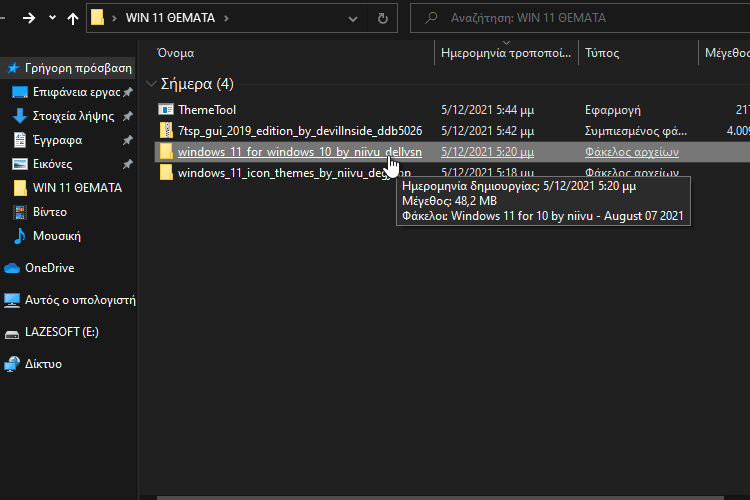Viewport: 750px width, 500px height.
Task: Click the 5/12/2021 5:44 μμ date cell
Action: [487, 110]
